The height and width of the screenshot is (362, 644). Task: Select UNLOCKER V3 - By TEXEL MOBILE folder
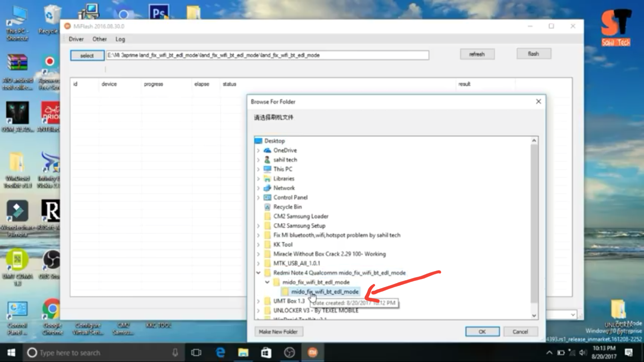pyautogui.click(x=315, y=310)
